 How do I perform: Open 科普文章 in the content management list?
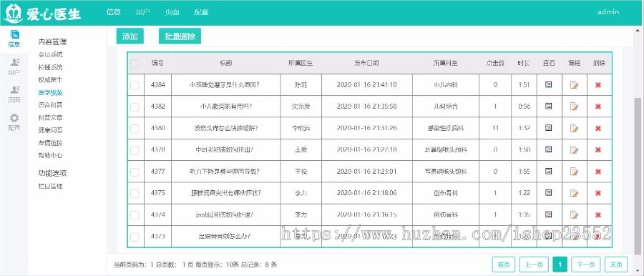point(51,118)
